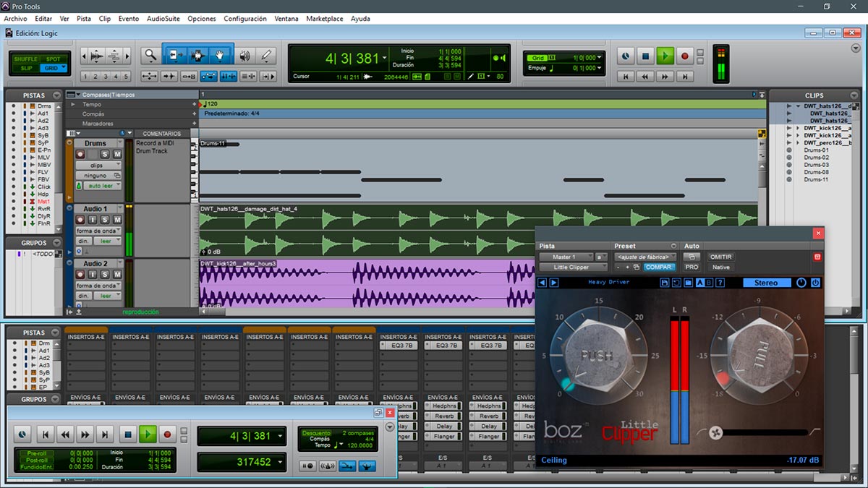Click the main counter display 4|3|381
The height and width of the screenshot is (488, 868).
[x=352, y=59]
